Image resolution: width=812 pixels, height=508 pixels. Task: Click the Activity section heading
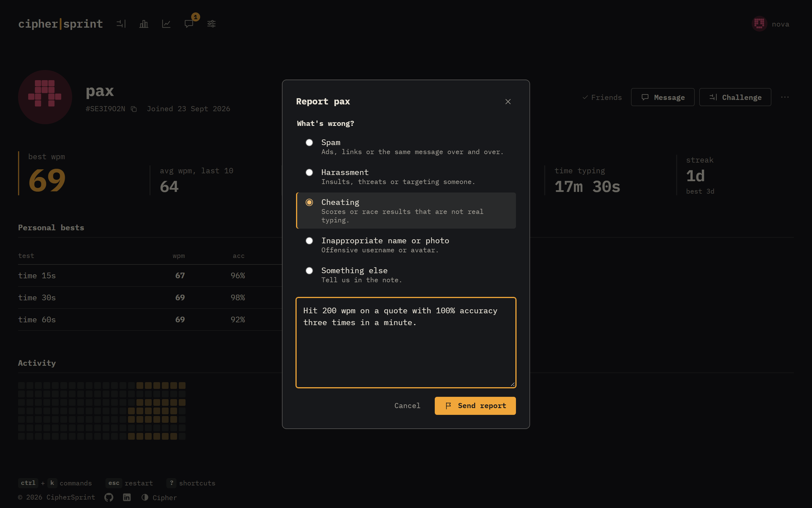pyautogui.click(x=37, y=363)
